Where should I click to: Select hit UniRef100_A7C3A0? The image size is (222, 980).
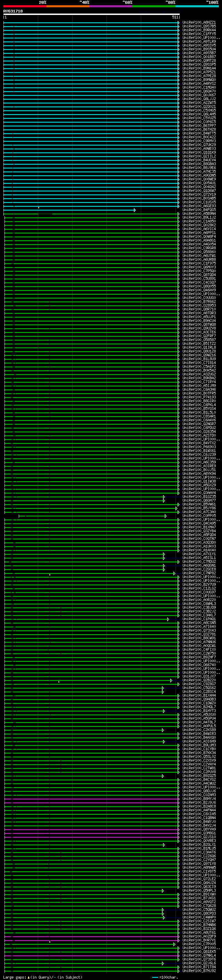tap(199, 512)
